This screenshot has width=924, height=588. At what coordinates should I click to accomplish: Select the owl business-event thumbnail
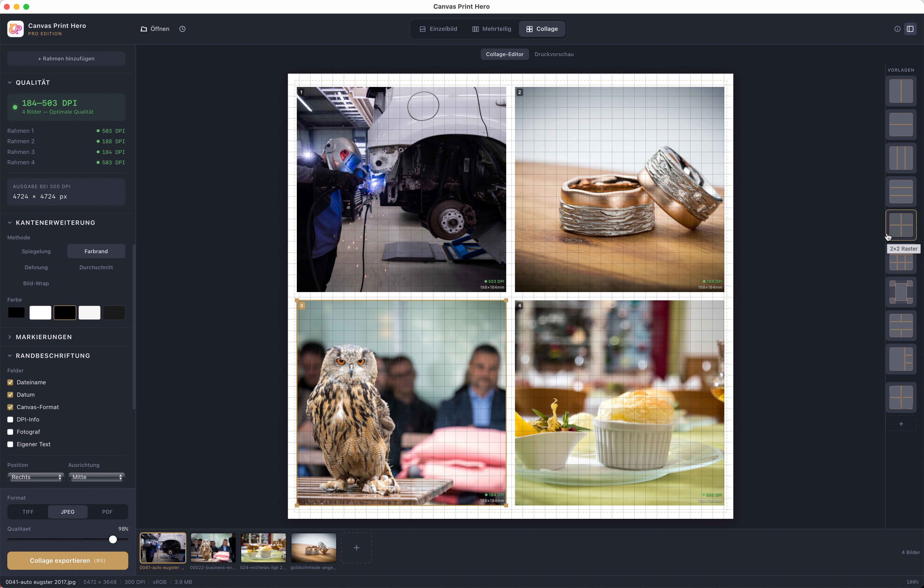click(x=213, y=547)
